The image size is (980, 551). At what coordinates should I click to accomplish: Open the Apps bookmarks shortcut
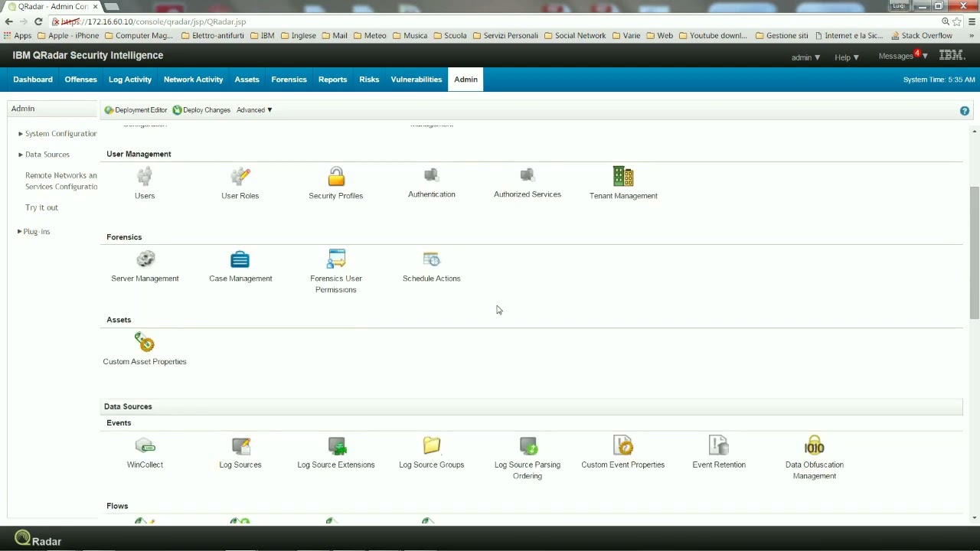(x=18, y=36)
